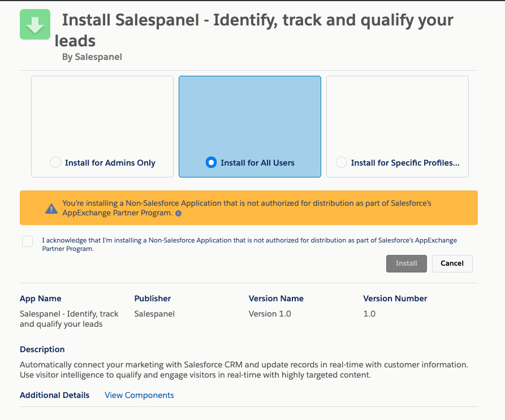Click the 'By Salespanel' subtitle text
Viewport: 505px width, 420px height.
click(x=92, y=57)
